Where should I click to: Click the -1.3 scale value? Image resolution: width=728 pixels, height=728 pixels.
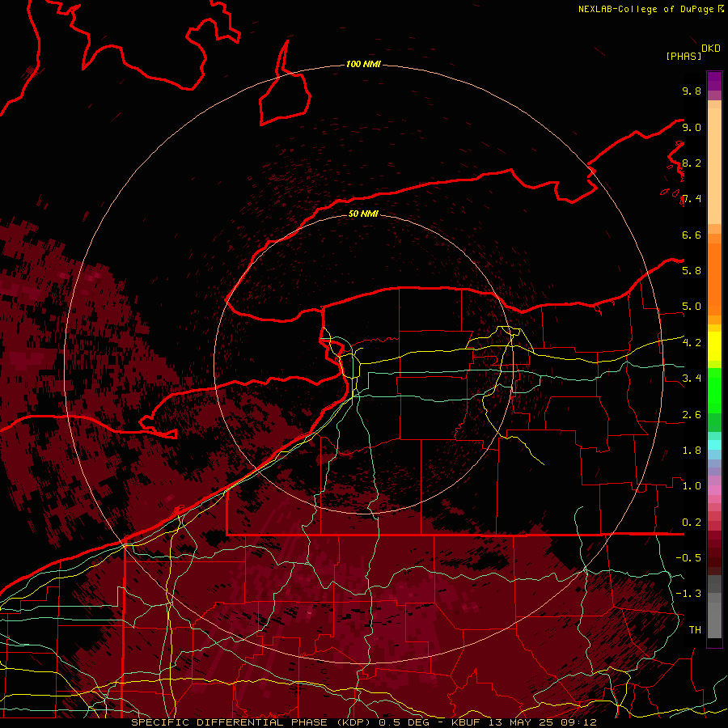point(688,594)
